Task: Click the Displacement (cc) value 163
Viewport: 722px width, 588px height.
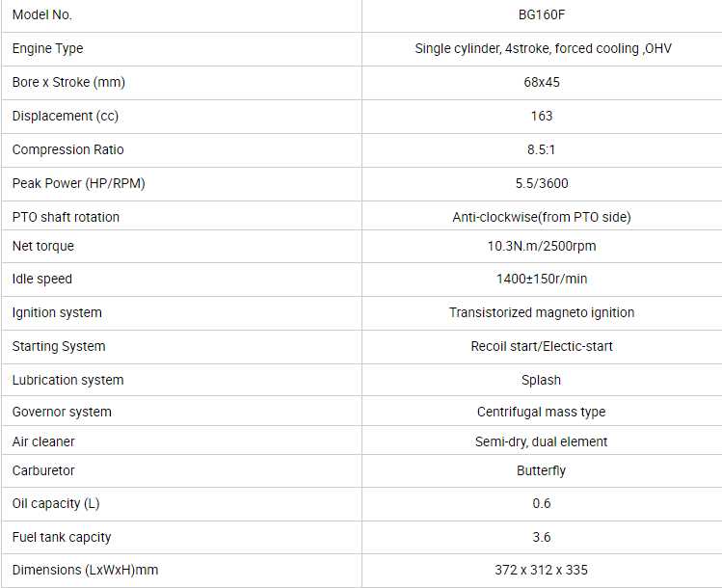Action: (x=541, y=116)
